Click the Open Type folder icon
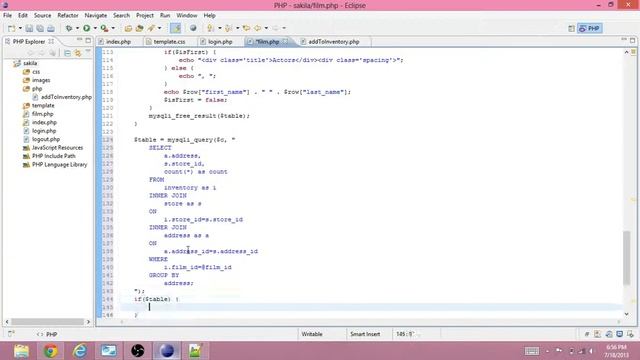The image size is (640, 360). (128, 28)
